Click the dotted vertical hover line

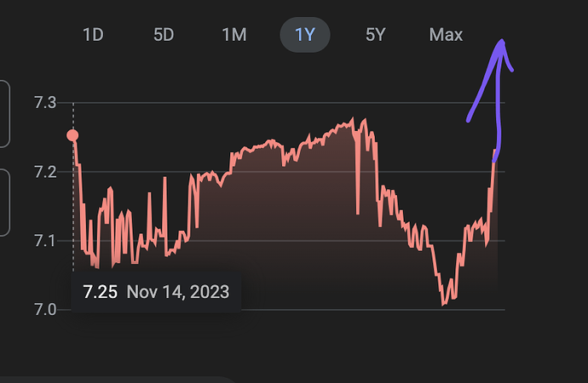[x=73, y=187]
